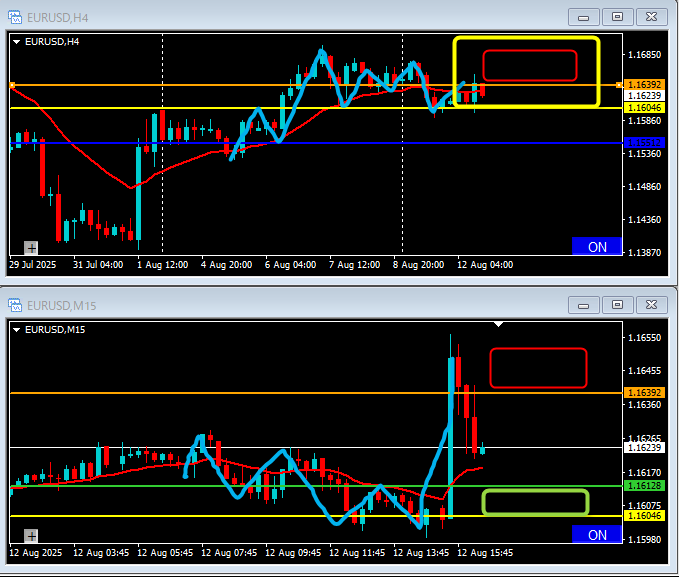
Task: Select green 1.16128 price label in M15 chart
Action: [644, 486]
